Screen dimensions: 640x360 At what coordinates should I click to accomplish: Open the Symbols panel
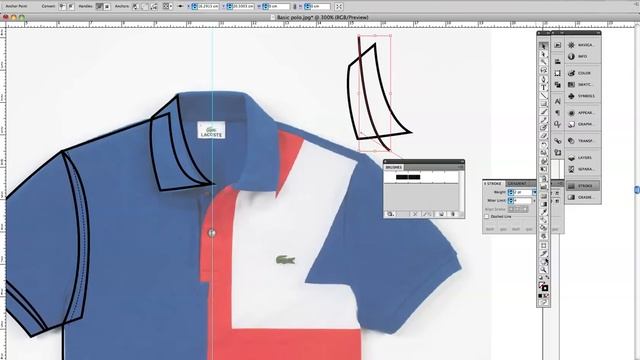pos(582,96)
